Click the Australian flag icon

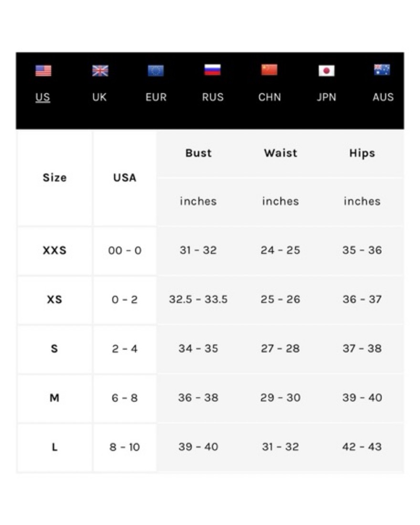(x=382, y=70)
